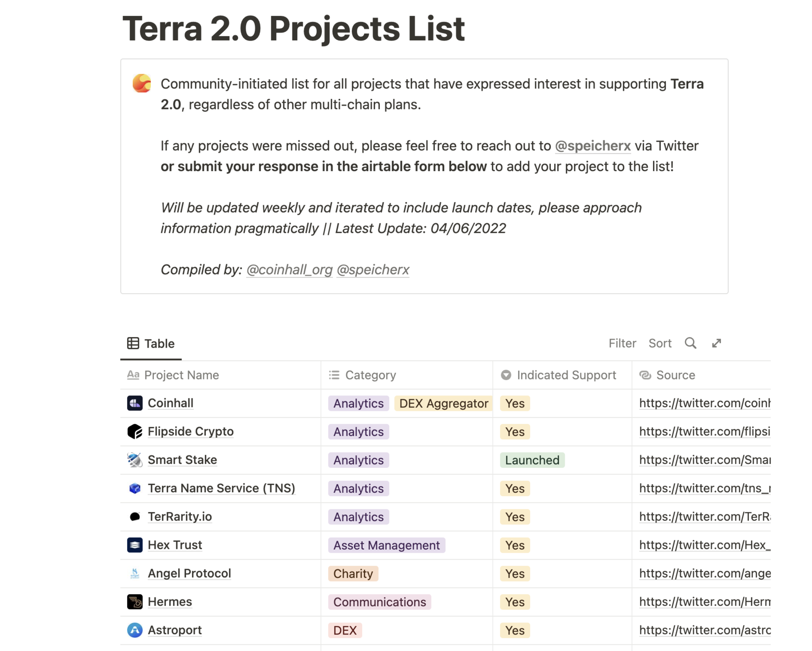This screenshot has width=812, height=651.
Task: Open the @speicherx Twitter link in intro
Action: click(593, 146)
